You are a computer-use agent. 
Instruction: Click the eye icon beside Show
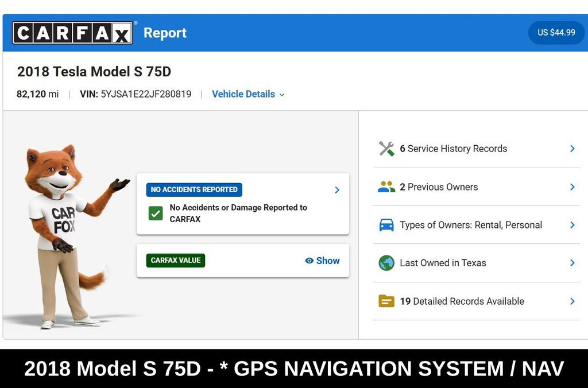tap(309, 261)
